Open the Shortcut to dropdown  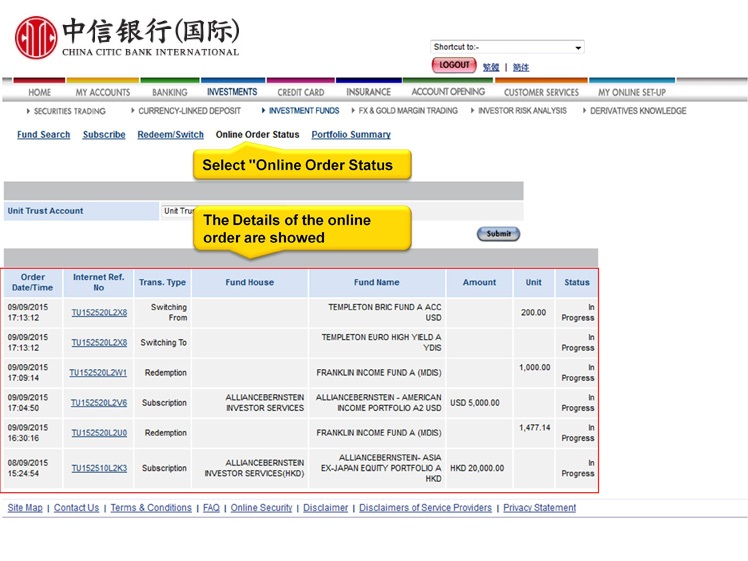pos(507,47)
